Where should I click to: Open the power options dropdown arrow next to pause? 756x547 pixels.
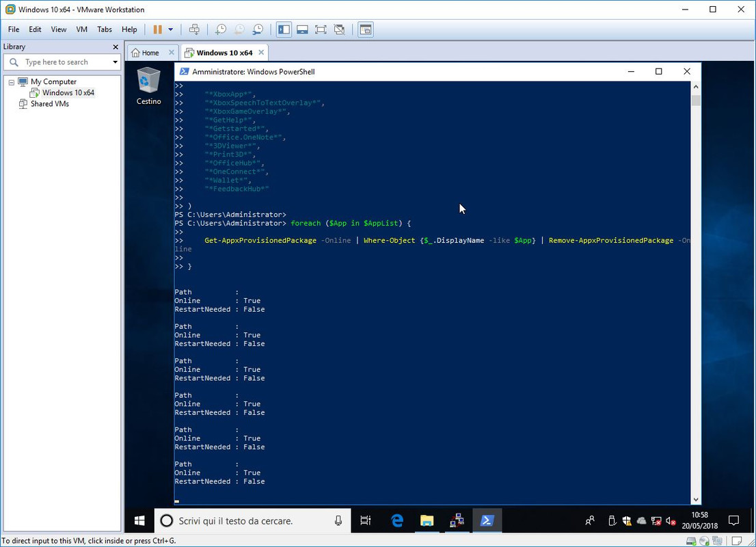click(x=171, y=29)
